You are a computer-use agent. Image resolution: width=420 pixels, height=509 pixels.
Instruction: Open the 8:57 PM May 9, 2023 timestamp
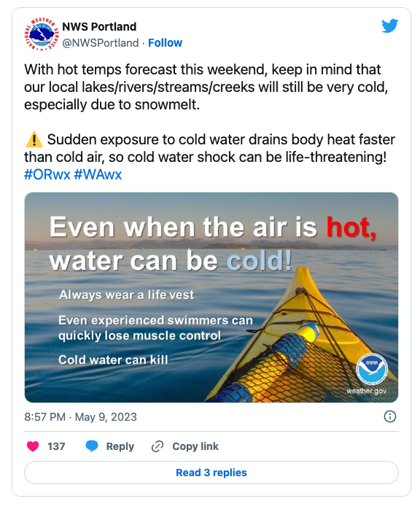(80, 417)
